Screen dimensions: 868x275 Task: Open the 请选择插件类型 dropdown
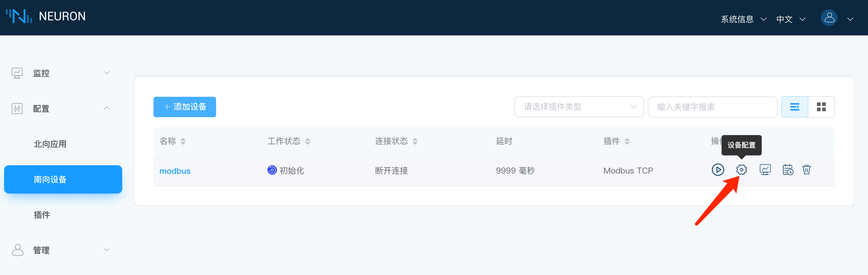[x=579, y=107]
